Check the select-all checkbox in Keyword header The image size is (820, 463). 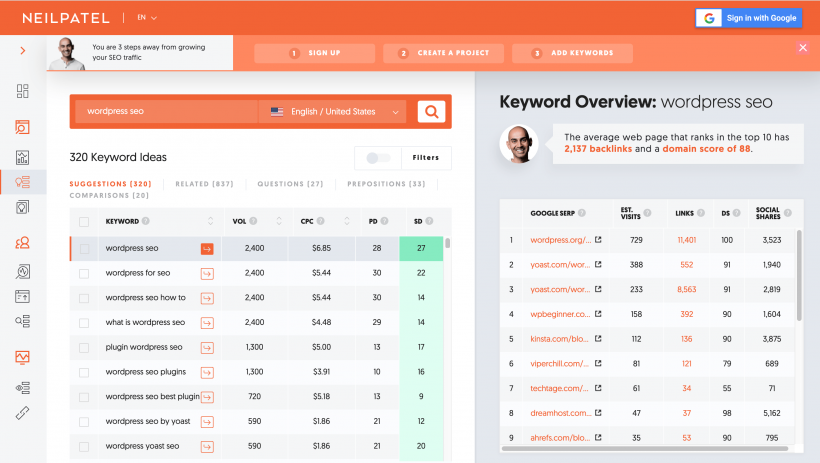(x=84, y=221)
